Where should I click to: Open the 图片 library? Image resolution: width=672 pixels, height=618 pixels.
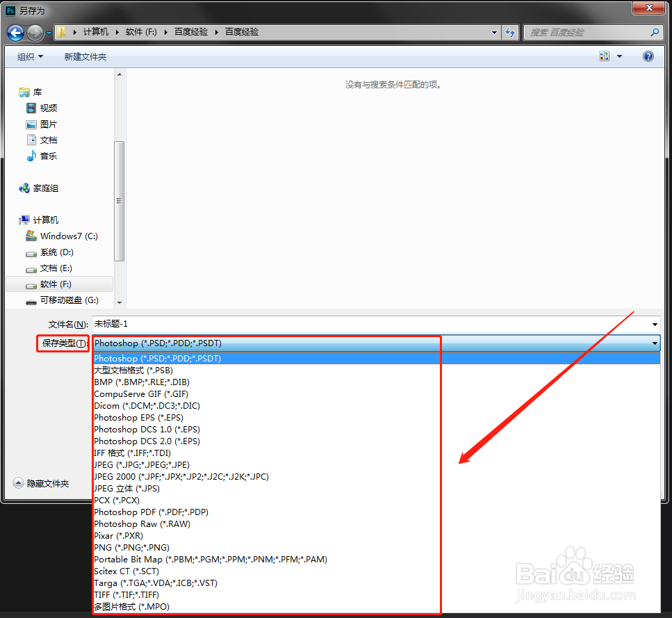pos(42,124)
